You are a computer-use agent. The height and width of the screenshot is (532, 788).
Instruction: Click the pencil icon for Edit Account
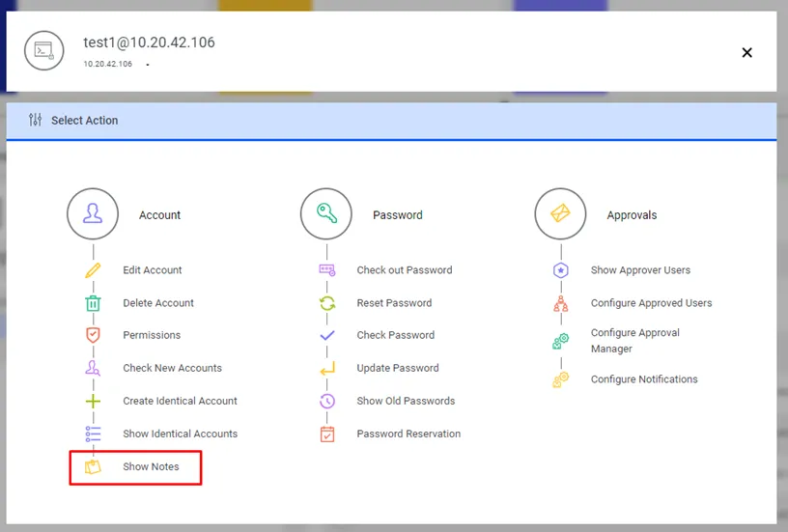(93, 270)
